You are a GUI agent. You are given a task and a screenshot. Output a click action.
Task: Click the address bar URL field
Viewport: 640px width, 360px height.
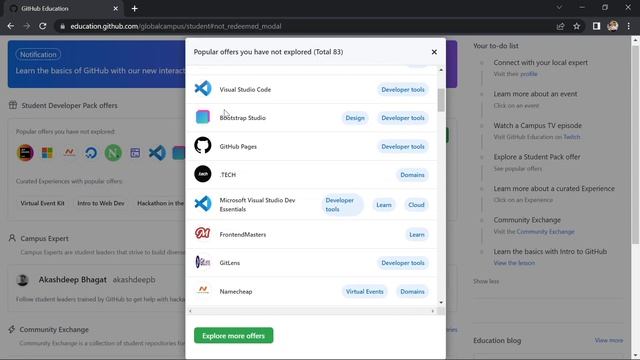point(306,26)
